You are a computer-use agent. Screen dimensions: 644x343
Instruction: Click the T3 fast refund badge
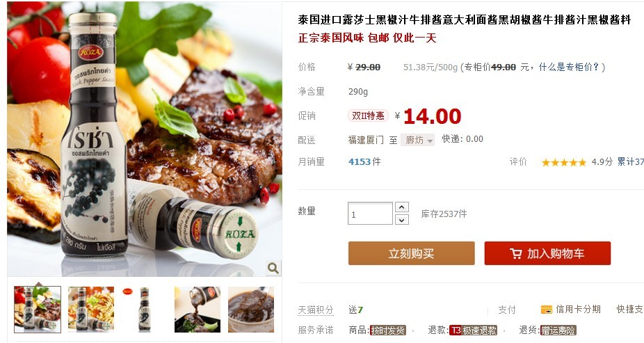tap(473, 330)
